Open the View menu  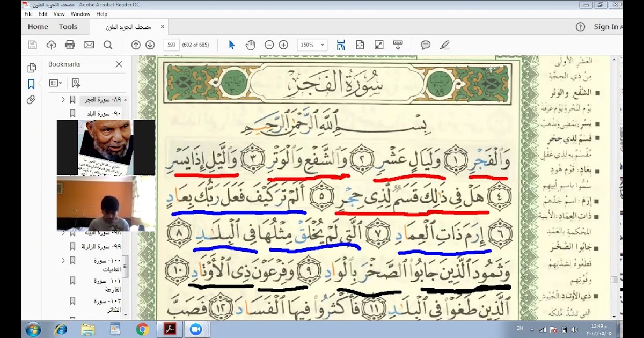click(x=59, y=14)
